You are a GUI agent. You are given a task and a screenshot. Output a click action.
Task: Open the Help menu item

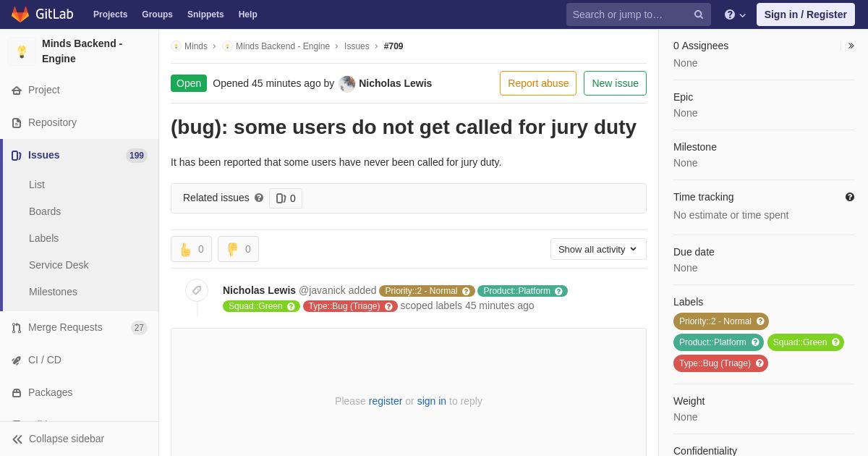[248, 14]
